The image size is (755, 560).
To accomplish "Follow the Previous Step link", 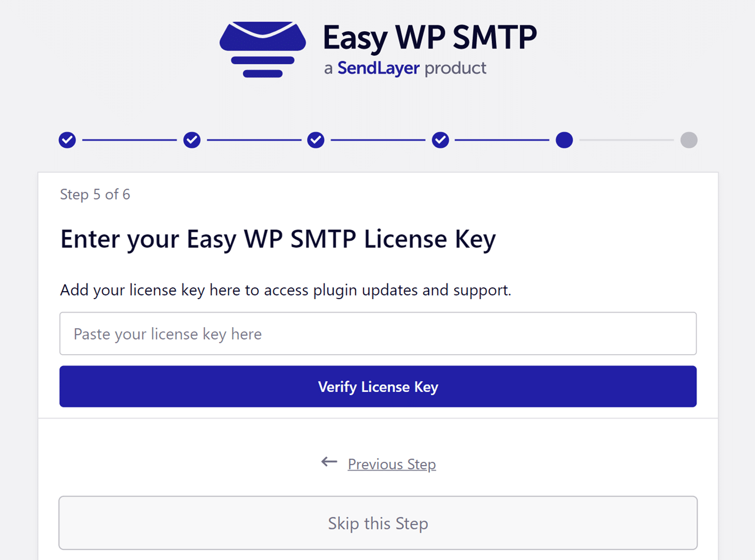I will point(392,464).
